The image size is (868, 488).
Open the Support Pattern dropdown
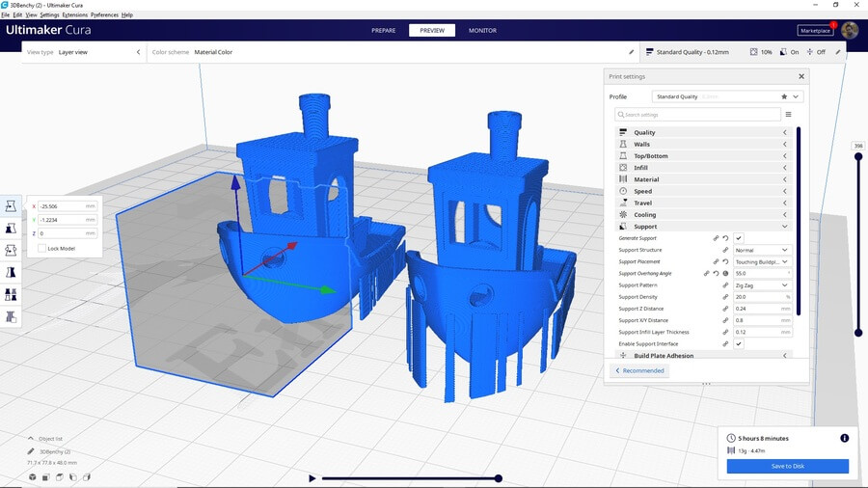point(762,285)
